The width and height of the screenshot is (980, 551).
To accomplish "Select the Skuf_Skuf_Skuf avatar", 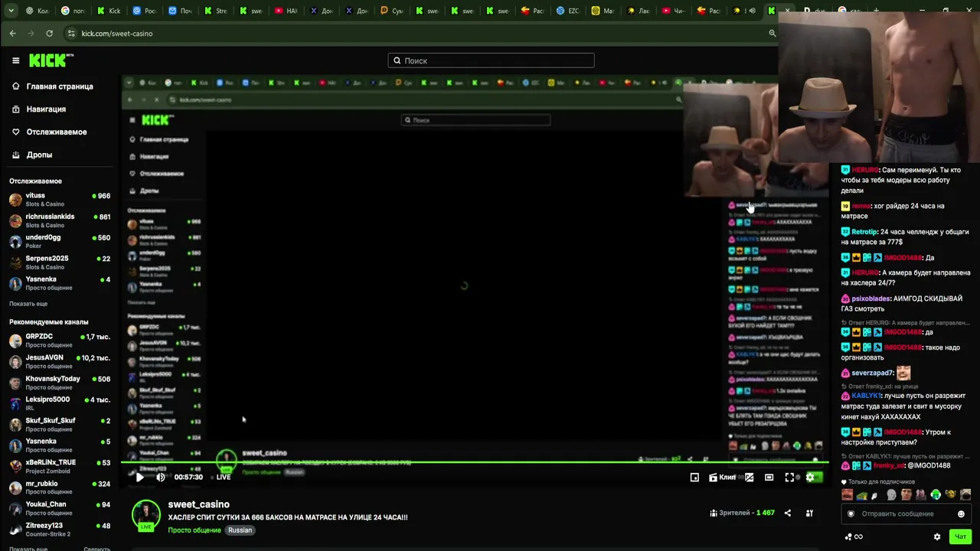I will (15, 425).
